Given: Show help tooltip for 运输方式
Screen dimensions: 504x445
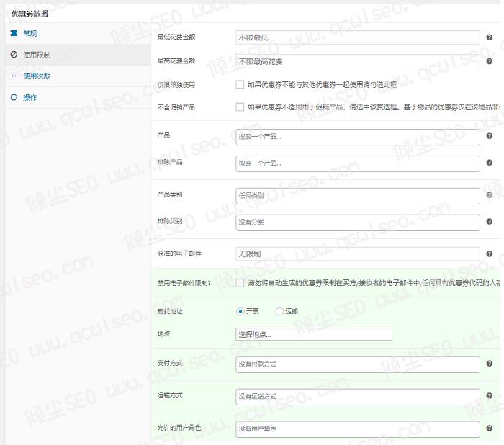Looking at the screenshot, I should 489,396.
